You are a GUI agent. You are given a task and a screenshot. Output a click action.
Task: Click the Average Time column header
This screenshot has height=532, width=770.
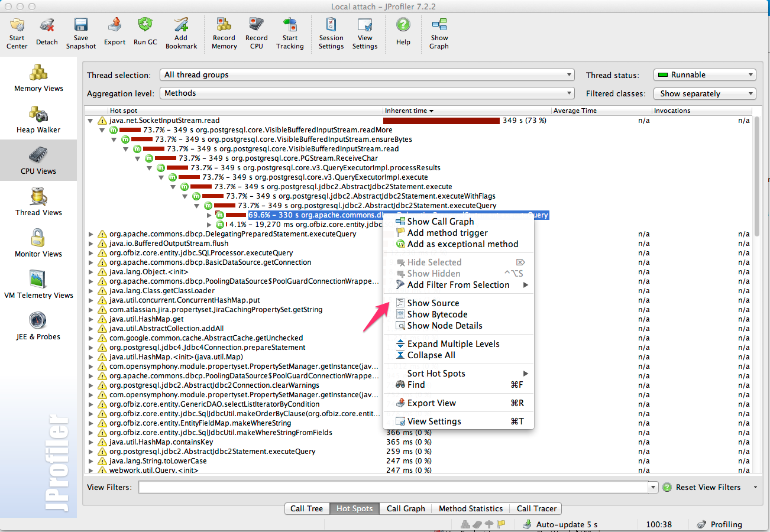[x=601, y=111]
